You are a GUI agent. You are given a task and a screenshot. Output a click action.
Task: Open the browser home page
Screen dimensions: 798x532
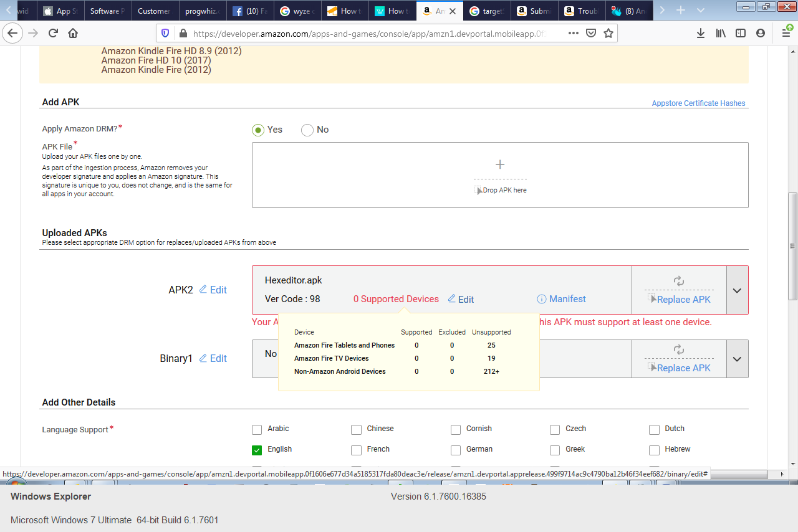point(73,33)
